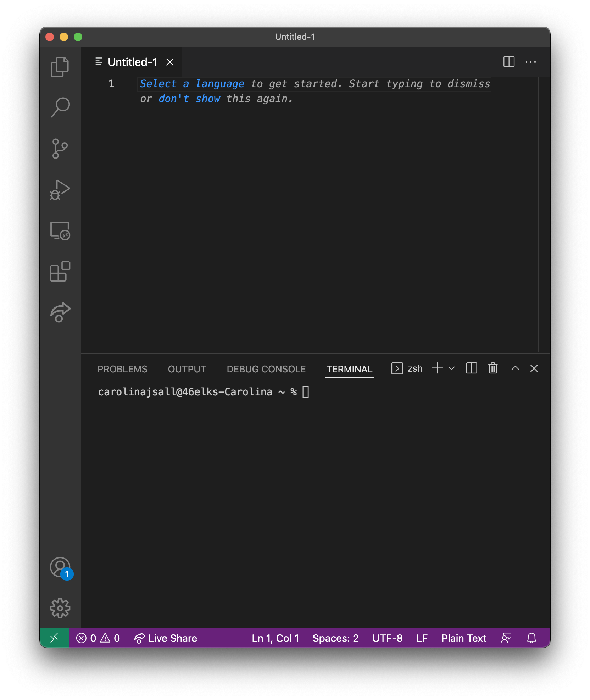Switch to the DEBUG CONSOLE tab
This screenshot has height=700, width=590.
click(x=266, y=369)
